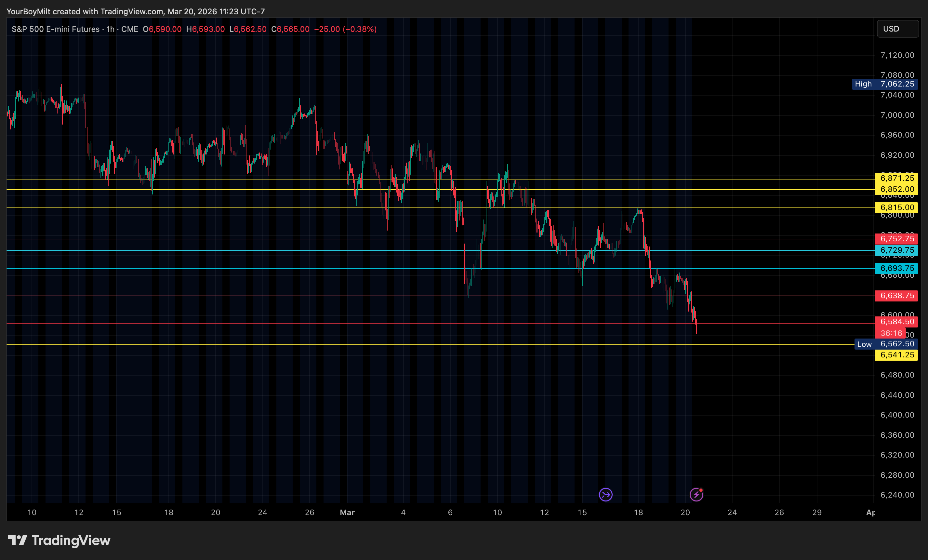Click the S&P 500 E-mini Futures symbol title
The image size is (928, 560).
(55, 29)
